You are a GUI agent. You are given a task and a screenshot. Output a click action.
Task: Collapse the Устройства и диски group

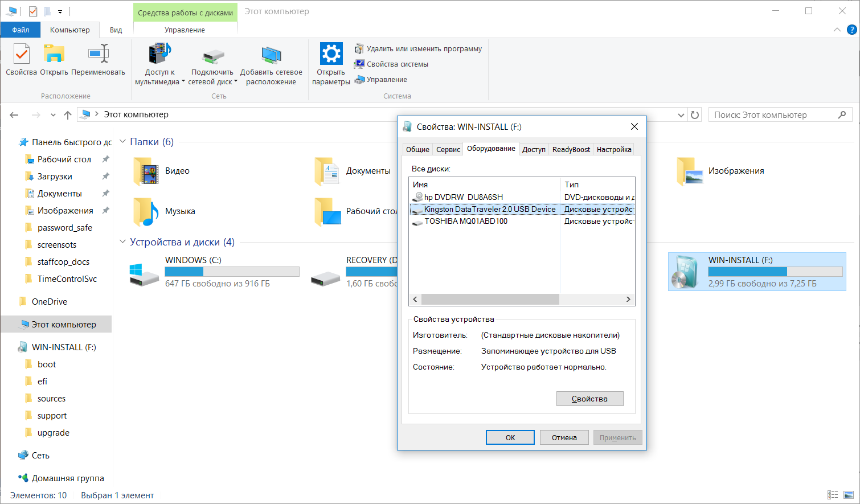coord(122,242)
